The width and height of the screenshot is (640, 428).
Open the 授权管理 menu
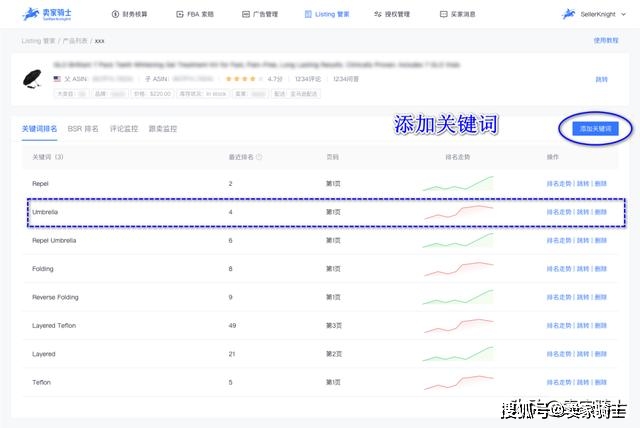pos(392,14)
